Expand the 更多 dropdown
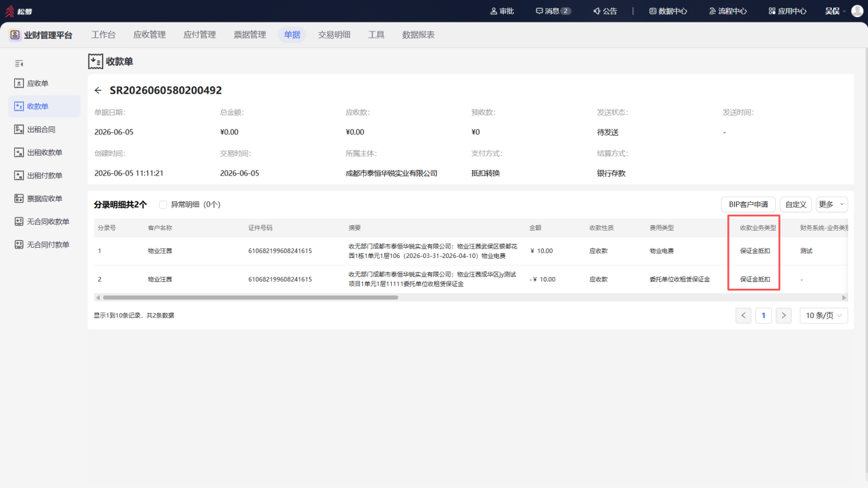868x488 pixels. [832, 204]
